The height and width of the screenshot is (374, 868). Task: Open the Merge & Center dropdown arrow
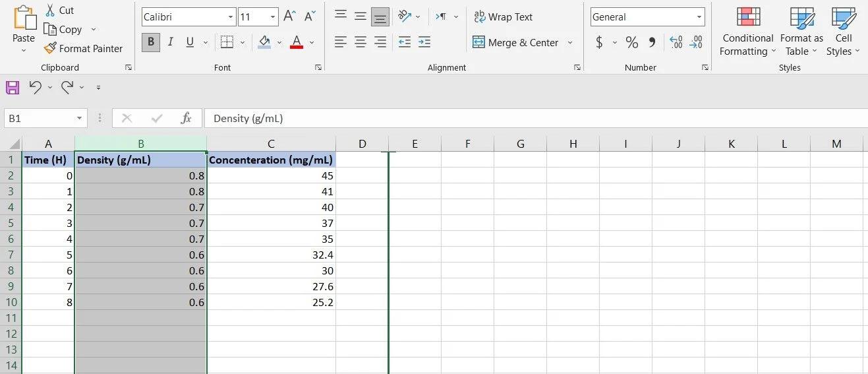pos(570,43)
